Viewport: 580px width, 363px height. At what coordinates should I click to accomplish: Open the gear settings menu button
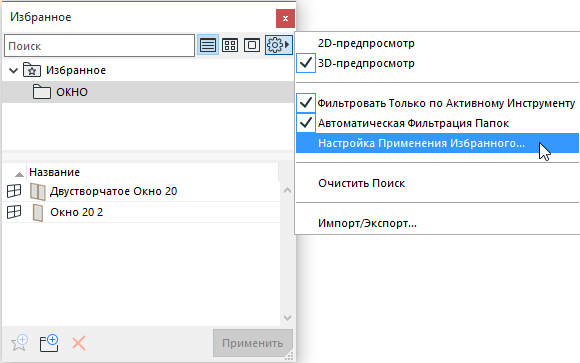coord(278,45)
